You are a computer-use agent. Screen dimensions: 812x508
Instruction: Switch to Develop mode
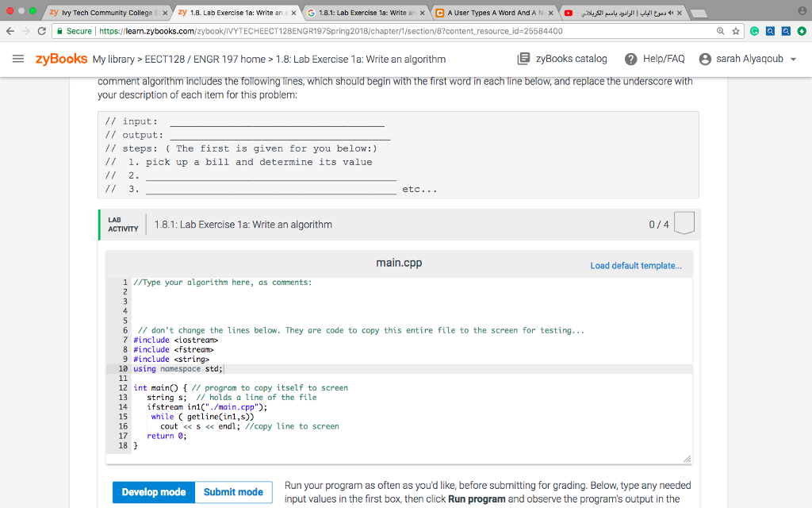[x=153, y=492]
